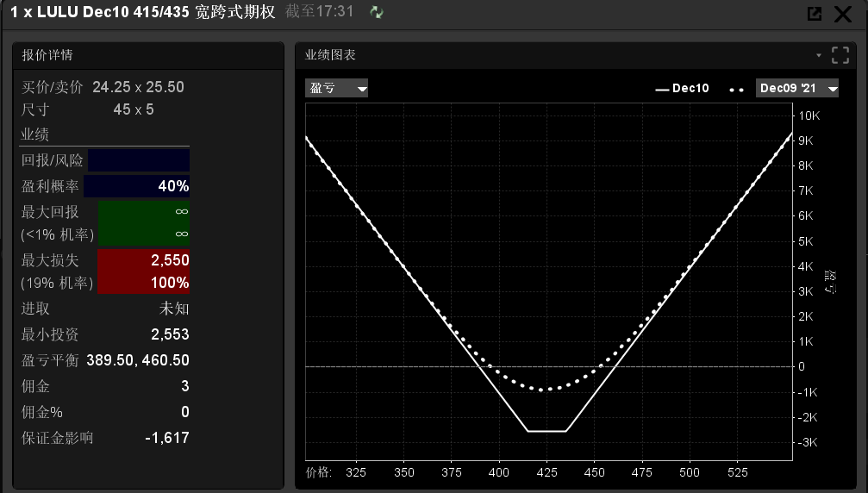Click the 0 profit axis label
Viewport: 868px width, 493px height.
click(801, 366)
